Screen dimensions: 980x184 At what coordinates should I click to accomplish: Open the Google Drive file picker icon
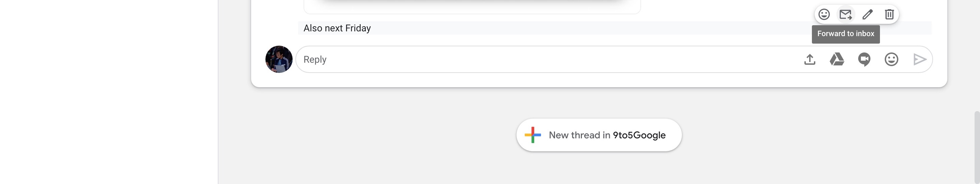point(837,59)
